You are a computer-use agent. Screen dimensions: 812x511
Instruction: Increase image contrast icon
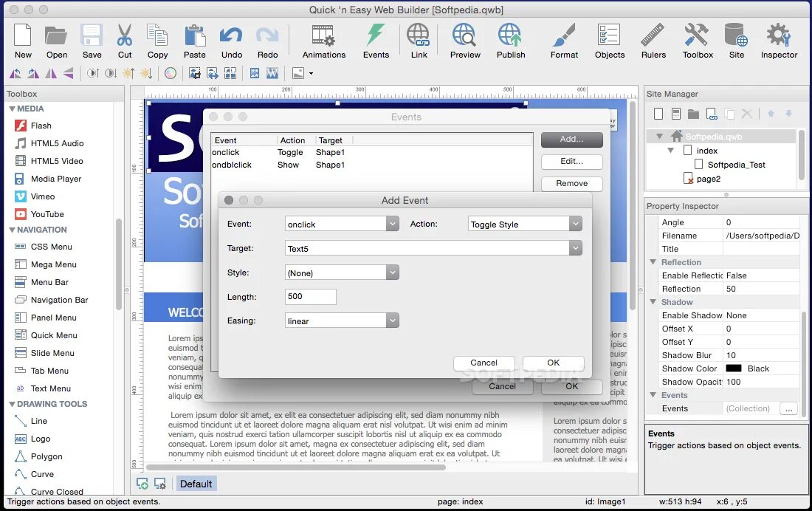[x=93, y=74]
